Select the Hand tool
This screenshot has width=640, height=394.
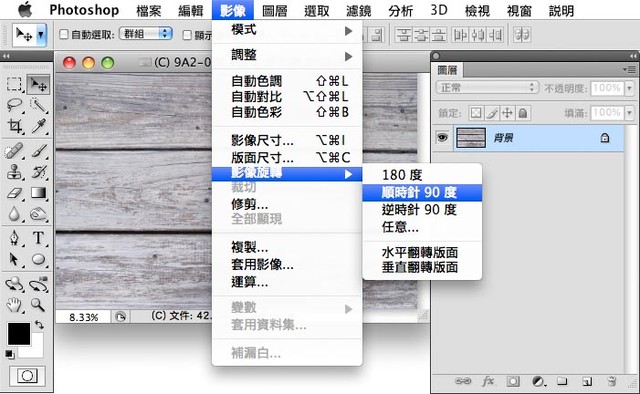[14, 305]
